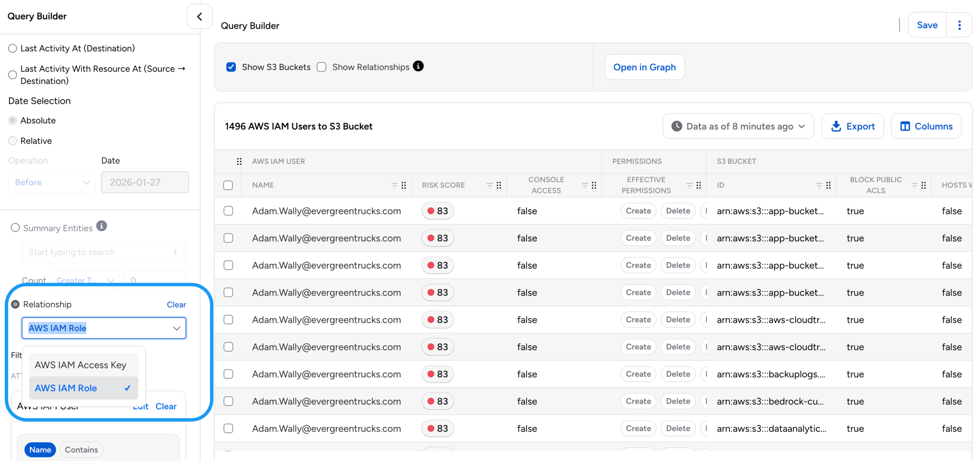This screenshot has width=980, height=461.
Task: Click the Open in Graph button
Action: [644, 67]
